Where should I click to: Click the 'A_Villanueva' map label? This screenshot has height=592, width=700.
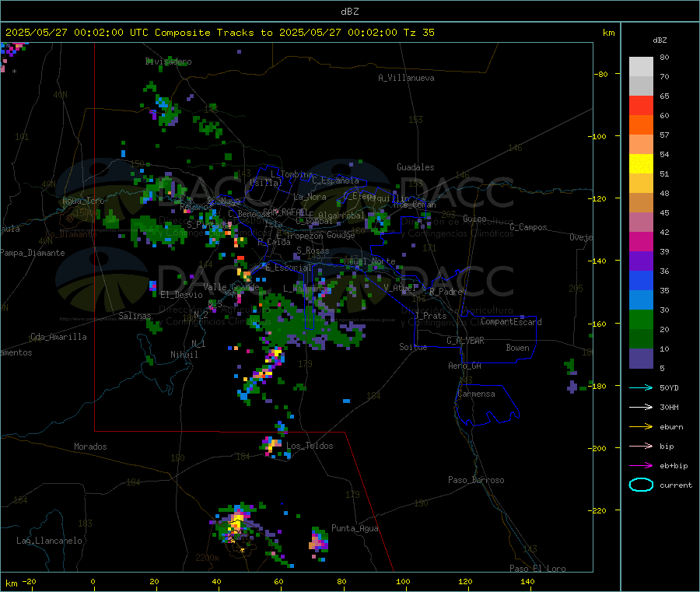[406, 78]
